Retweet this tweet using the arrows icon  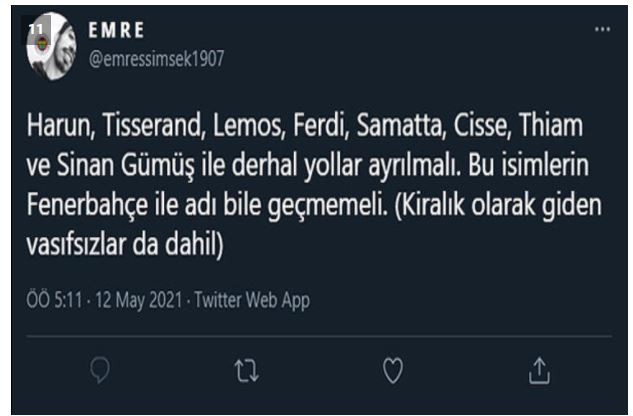[x=245, y=371]
